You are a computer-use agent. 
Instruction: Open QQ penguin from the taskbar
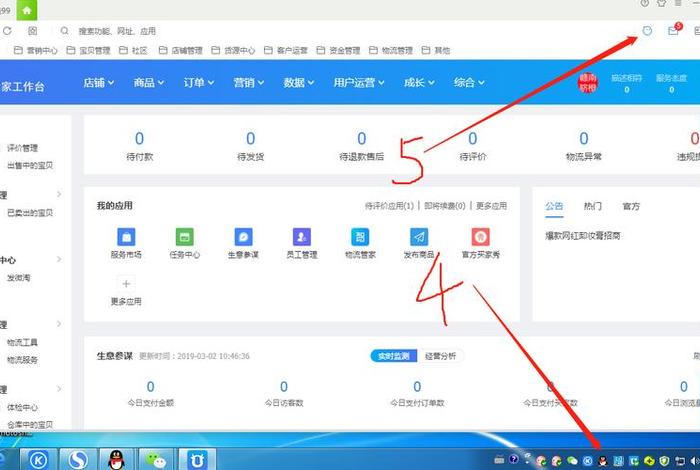point(117,459)
